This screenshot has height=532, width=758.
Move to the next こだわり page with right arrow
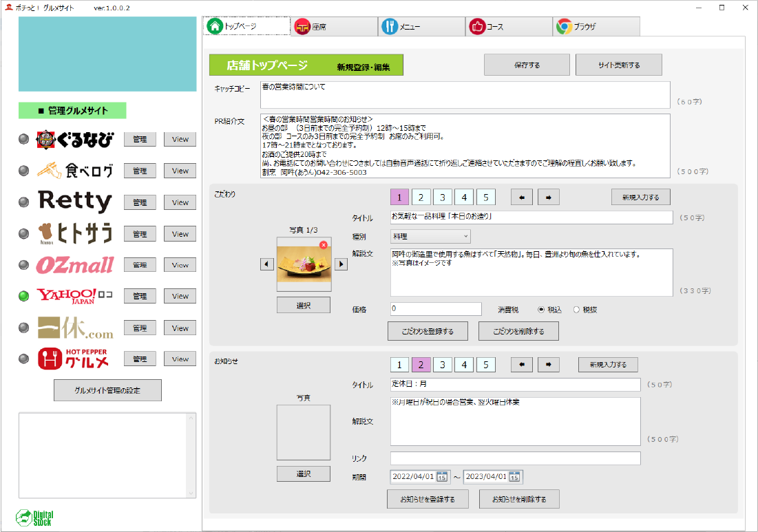coord(548,198)
